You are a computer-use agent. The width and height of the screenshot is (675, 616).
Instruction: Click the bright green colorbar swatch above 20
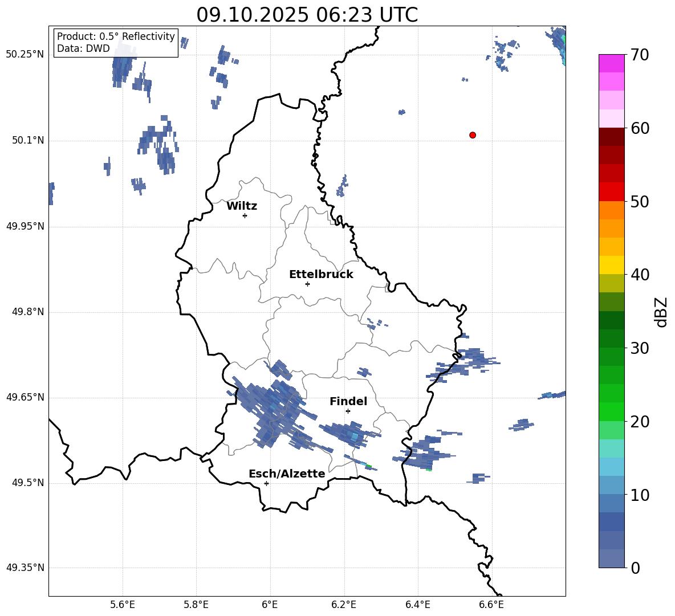(612, 411)
